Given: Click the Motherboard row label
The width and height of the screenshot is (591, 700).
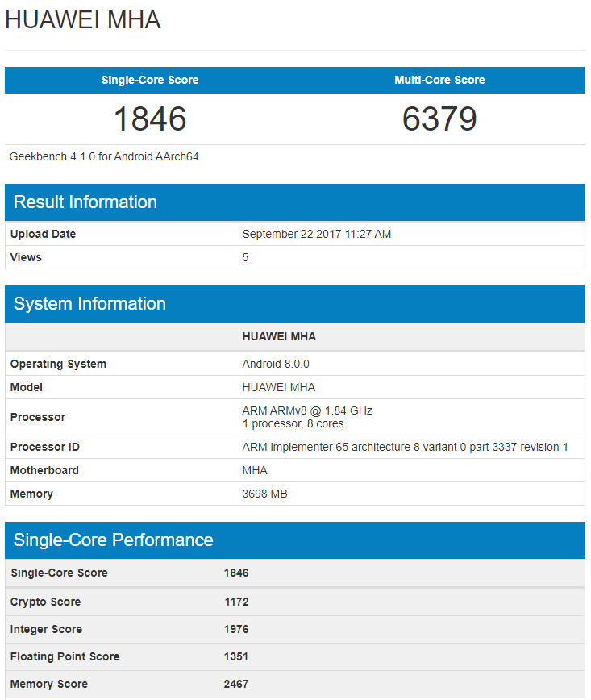Looking at the screenshot, I should point(44,470).
